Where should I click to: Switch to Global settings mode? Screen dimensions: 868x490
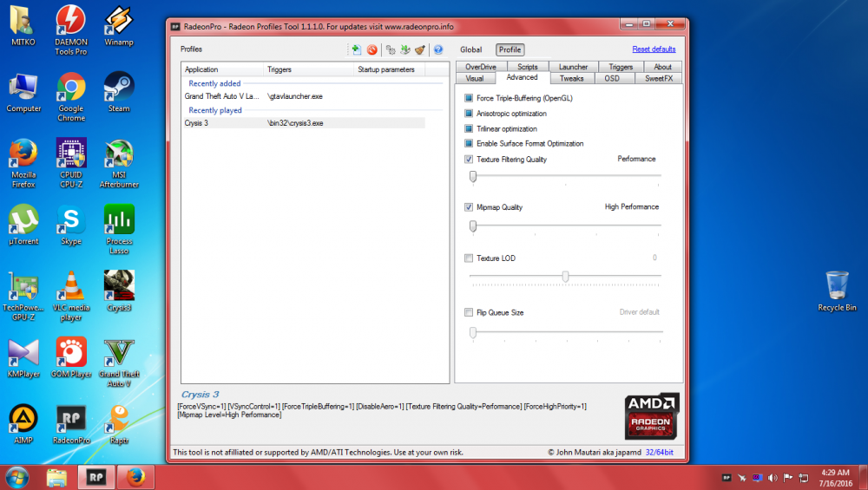(471, 49)
